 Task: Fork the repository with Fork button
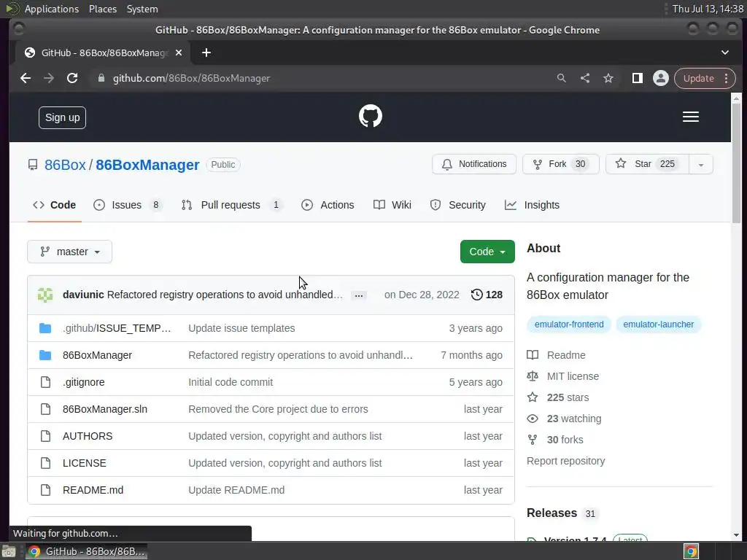pyautogui.click(x=561, y=164)
